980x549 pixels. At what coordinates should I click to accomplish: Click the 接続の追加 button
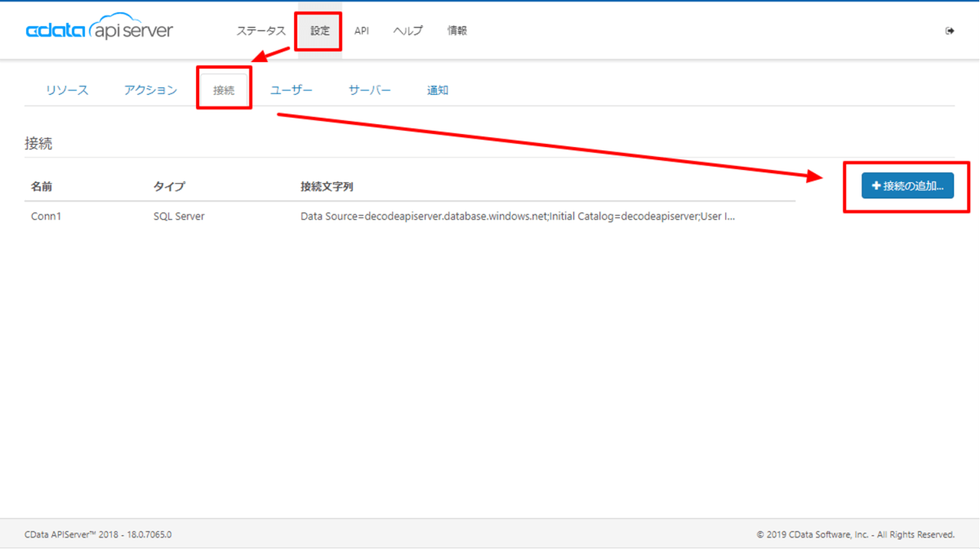[x=907, y=186]
